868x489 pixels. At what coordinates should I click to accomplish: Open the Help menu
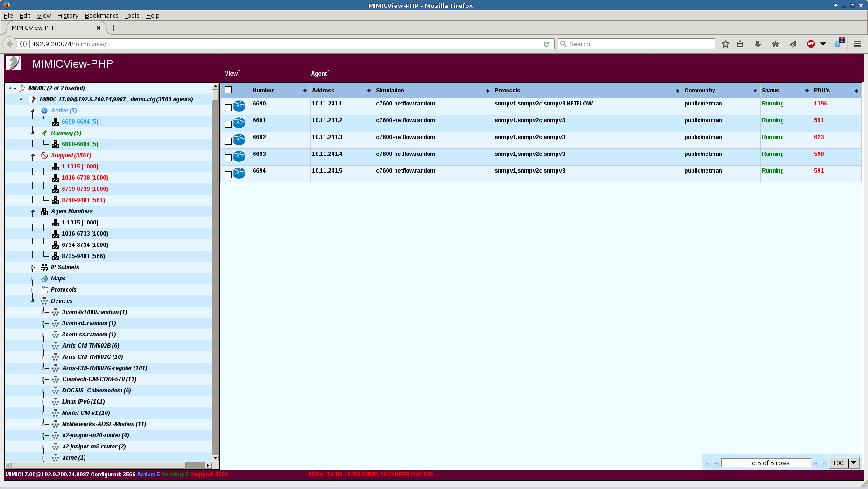(x=153, y=15)
